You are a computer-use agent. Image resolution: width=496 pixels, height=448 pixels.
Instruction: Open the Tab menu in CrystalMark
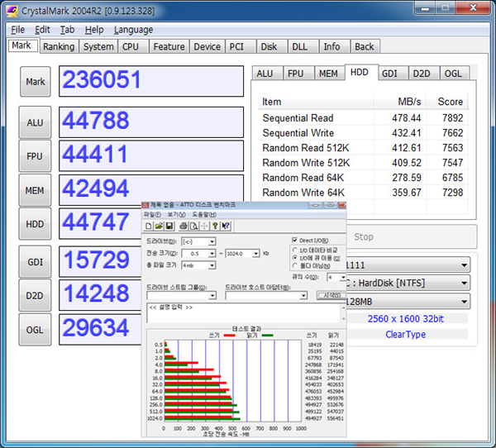pos(68,30)
